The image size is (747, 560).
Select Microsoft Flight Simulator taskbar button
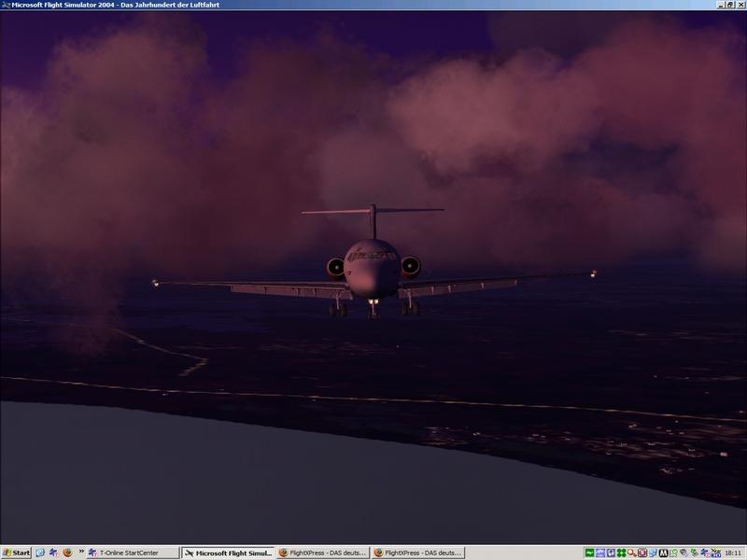[228, 553]
